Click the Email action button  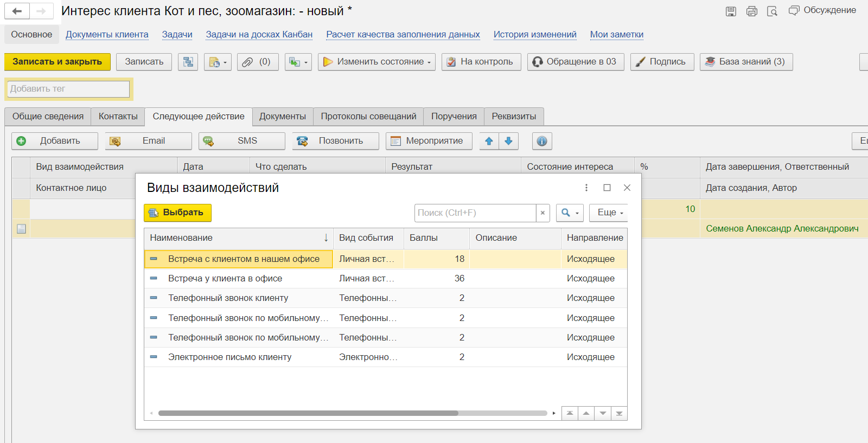pyautogui.click(x=149, y=141)
